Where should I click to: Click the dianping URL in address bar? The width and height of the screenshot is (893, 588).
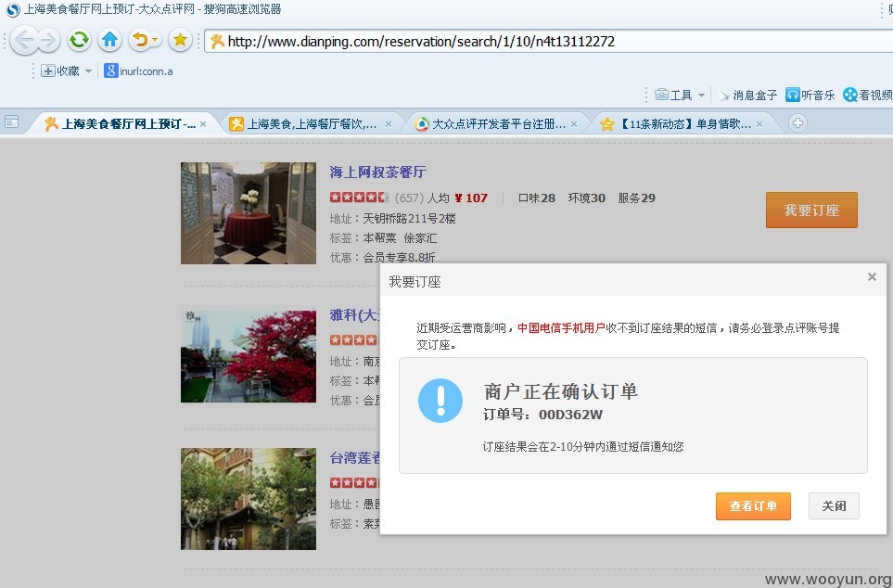421,41
